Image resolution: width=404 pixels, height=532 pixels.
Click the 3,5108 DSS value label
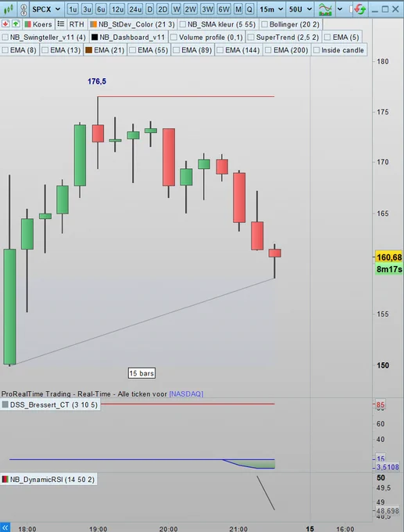[388, 467]
